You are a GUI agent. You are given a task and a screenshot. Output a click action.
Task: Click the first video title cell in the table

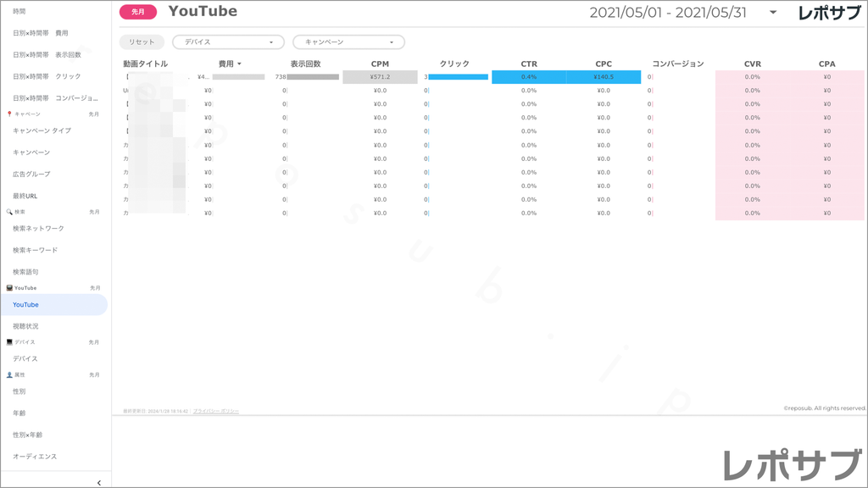coord(153,78)
